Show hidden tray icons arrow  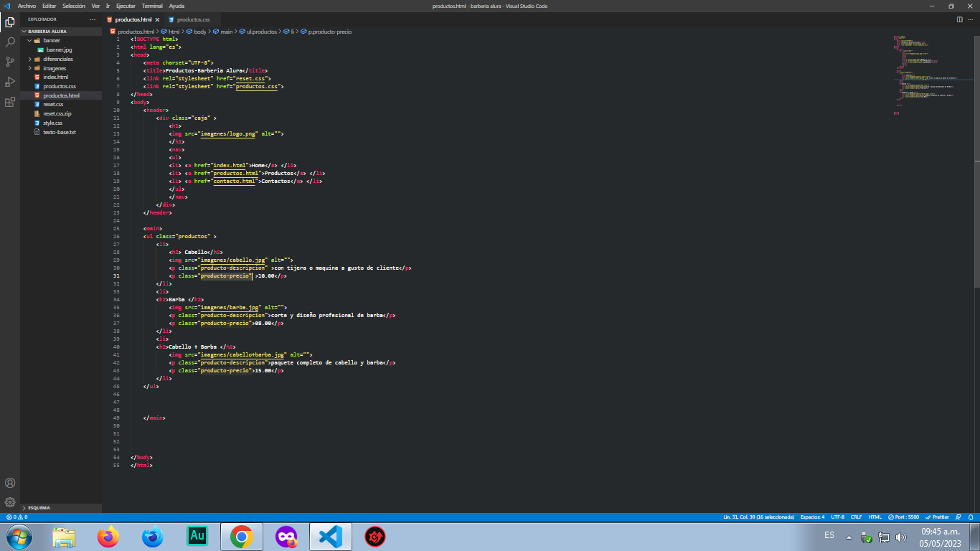(x=849, y=537)
